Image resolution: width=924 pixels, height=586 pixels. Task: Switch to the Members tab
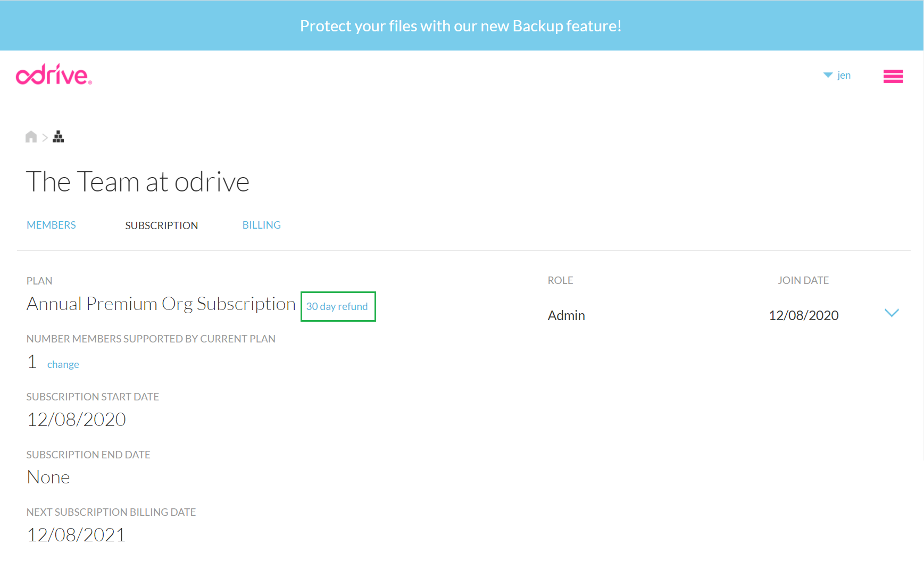click(x=51, y=225)
